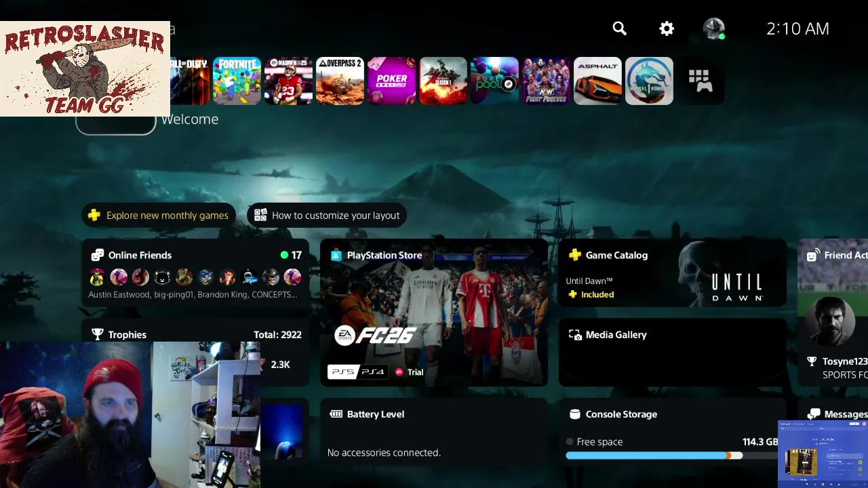Viewport: 868px width, 488px height.
Task: Open the Game Library grid icon
Action: [701, 81]
